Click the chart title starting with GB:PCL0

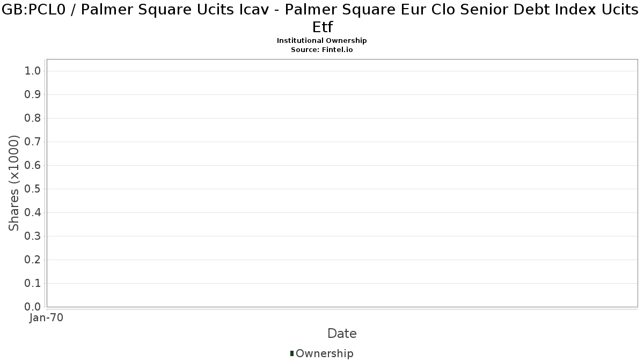pos(322,19)
